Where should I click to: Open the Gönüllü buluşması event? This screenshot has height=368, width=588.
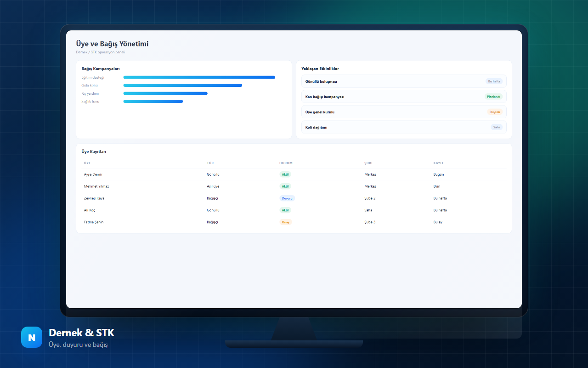[x=404, y=81]
